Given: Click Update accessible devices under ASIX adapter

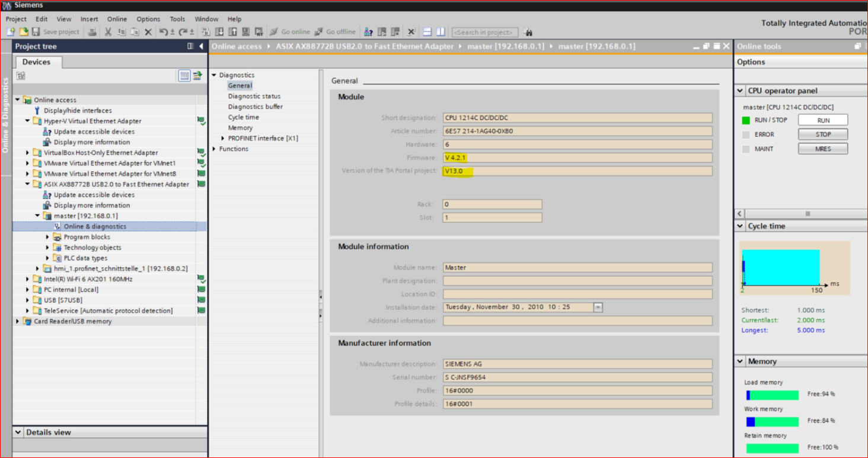Looking at the screenshot, I should (x=94, y=195).
